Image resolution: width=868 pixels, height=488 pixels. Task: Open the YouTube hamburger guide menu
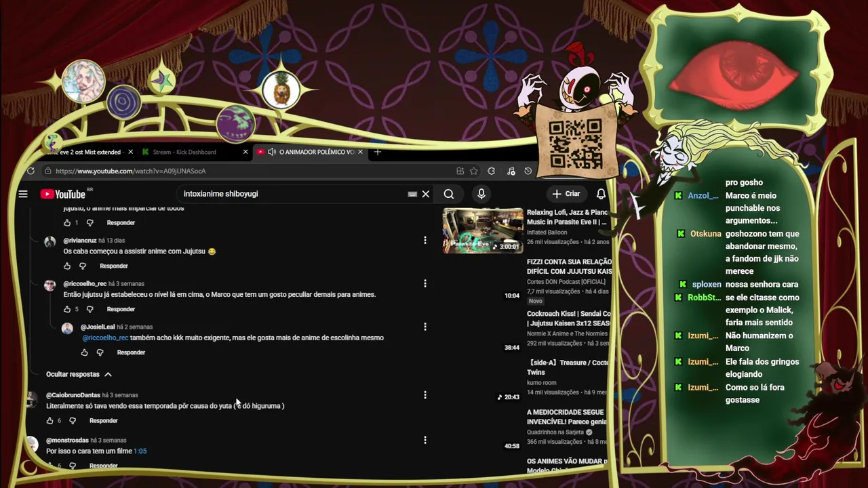23,194
